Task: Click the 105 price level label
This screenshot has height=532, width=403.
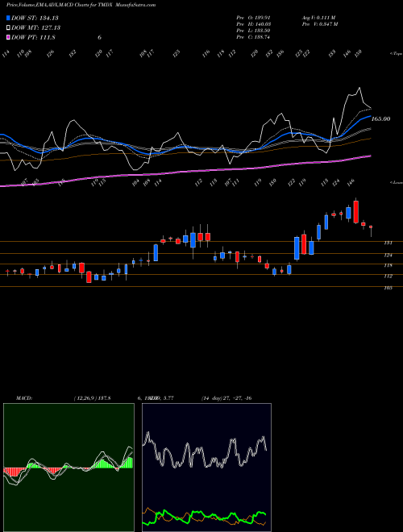Action: (388, 288)
